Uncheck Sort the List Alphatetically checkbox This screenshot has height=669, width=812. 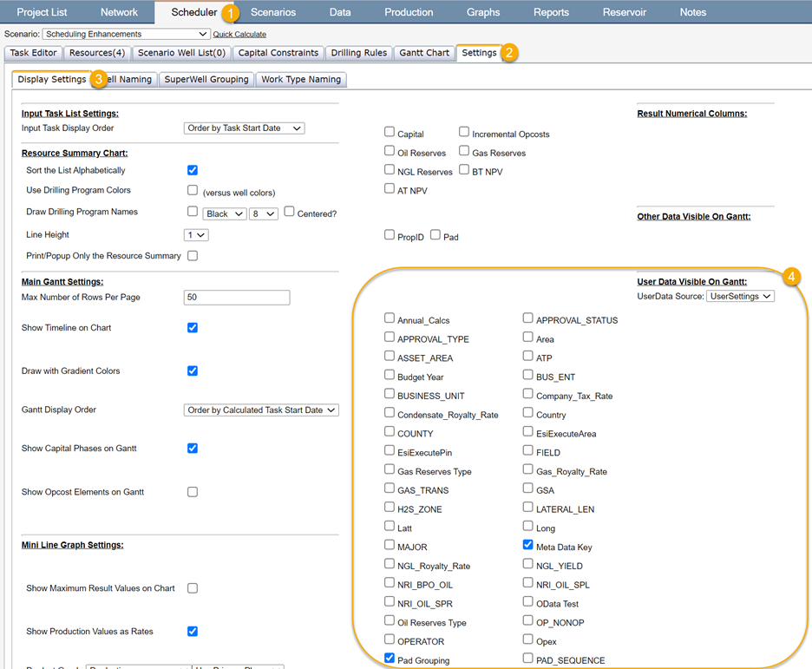pyautogui.click(x=193, y=170)
